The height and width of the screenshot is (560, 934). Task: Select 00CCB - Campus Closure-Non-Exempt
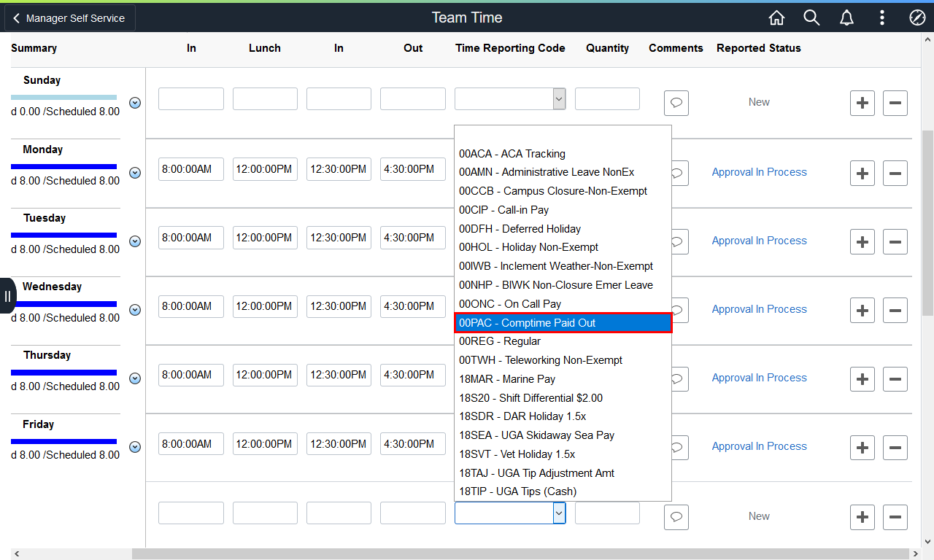coord(563,191)
